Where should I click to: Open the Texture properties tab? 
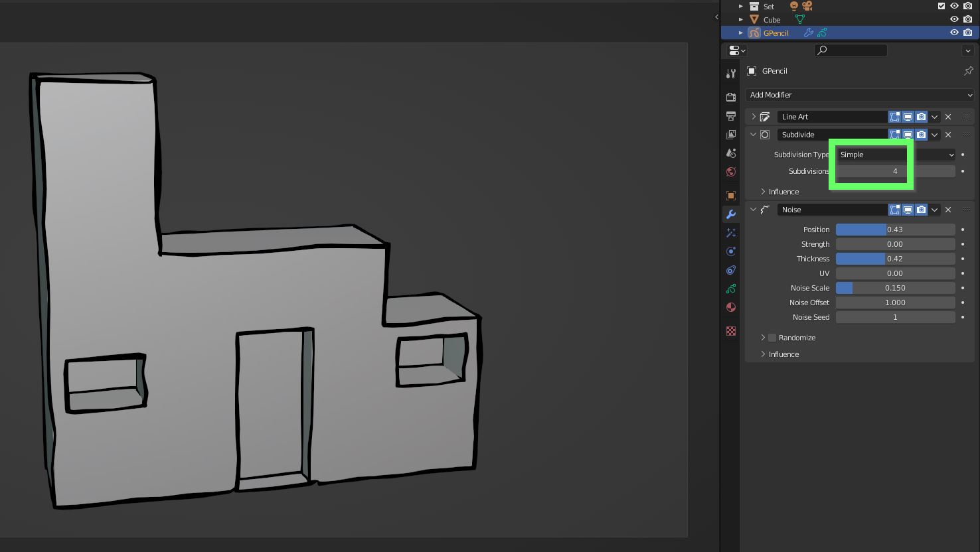[730, 330]
